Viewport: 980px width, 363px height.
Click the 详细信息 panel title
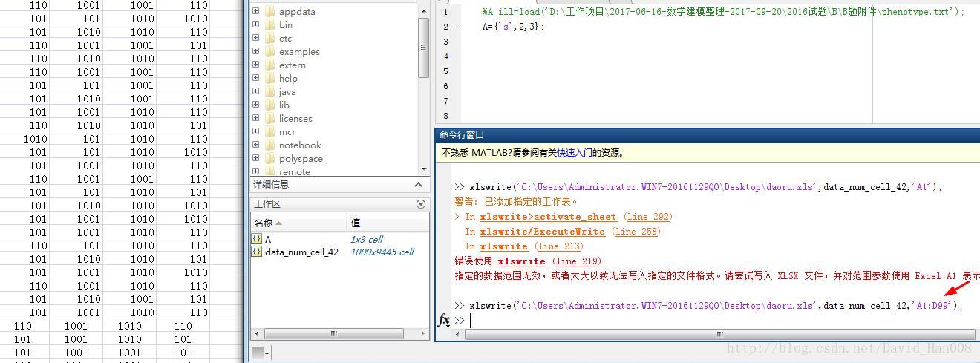(271, 184)
